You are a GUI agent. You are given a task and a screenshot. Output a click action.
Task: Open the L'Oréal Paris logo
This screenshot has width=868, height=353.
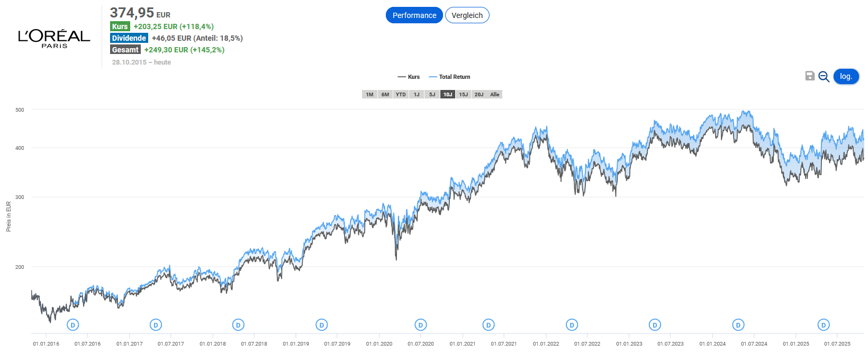pyautogui.click(x=54, y=38)
